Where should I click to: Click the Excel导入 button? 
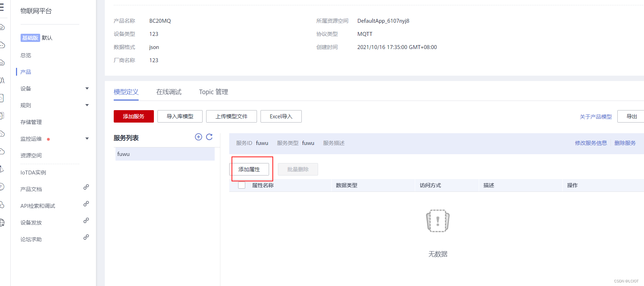coord(281,116)
